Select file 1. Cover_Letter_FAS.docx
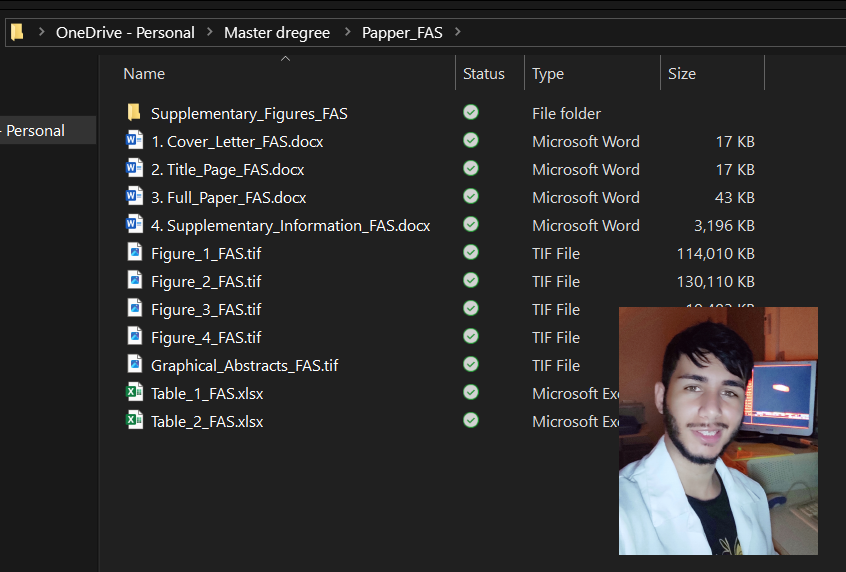This screenshot has height=572, width=846. click(237, 142)
